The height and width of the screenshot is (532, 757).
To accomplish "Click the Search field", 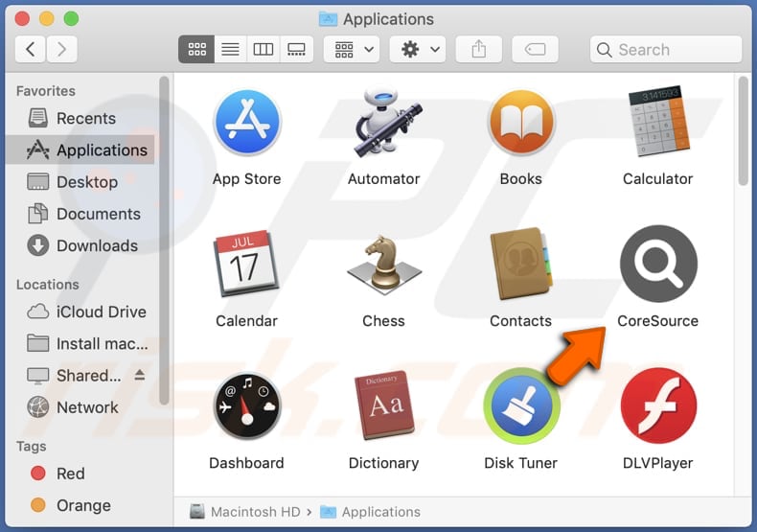I will (x=666, y=49).
